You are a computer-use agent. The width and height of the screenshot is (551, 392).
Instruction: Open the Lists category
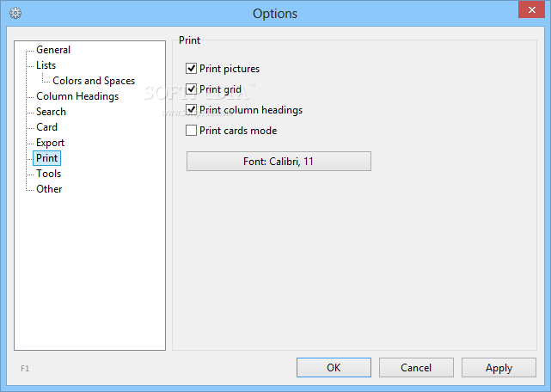[x=46, y=65]
